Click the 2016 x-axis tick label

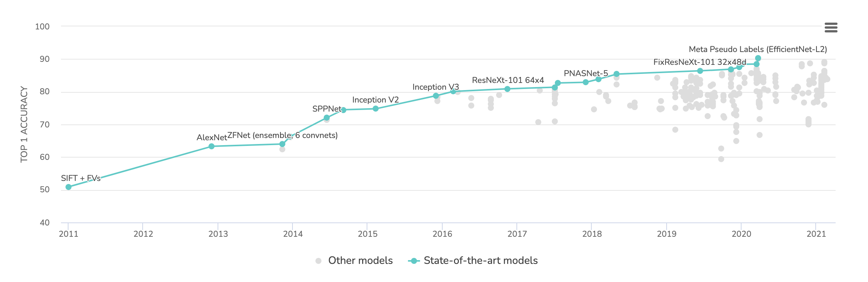tap(442, 234)
